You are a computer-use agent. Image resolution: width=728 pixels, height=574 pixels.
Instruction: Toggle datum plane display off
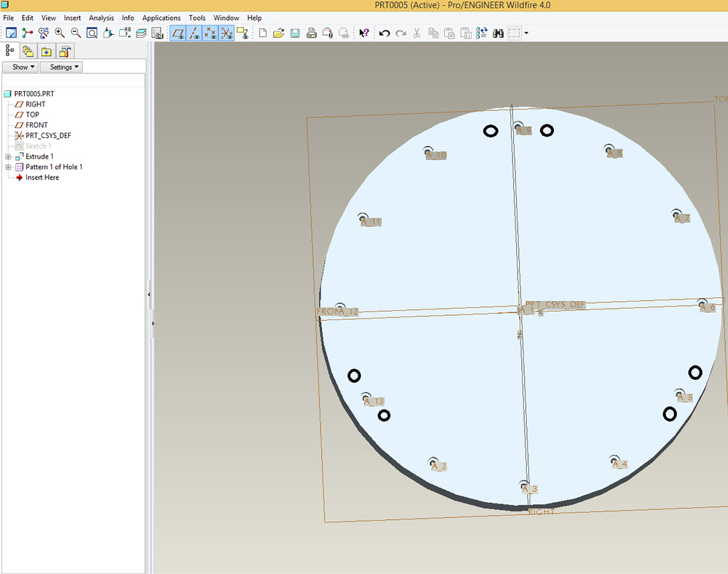(178, 33)
